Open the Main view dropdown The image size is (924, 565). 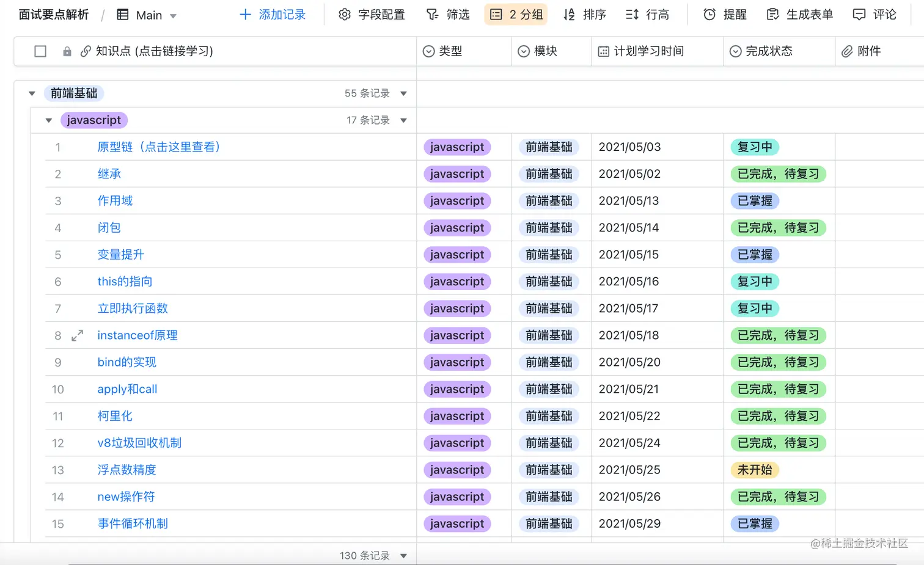pos(147,15)
